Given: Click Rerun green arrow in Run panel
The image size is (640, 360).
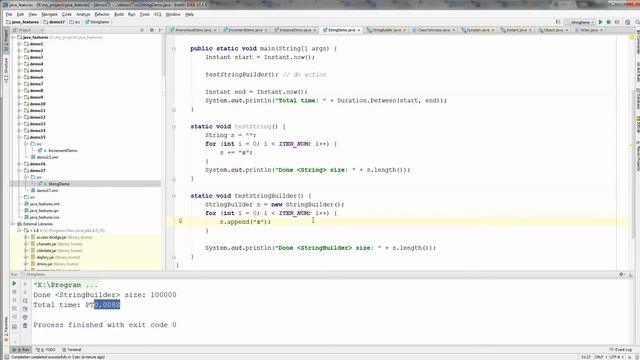Looking at the screenshot, I should tap(14, 283).
